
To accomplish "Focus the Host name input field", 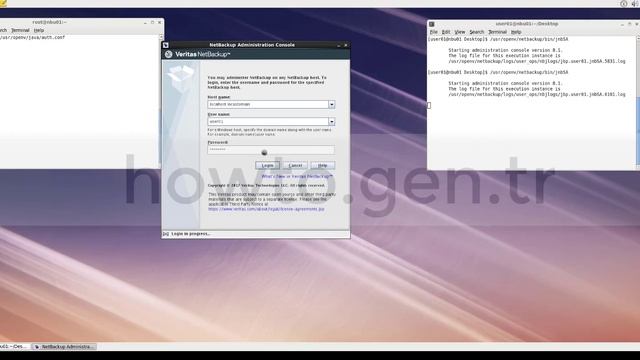I will (x=268, y=104).
